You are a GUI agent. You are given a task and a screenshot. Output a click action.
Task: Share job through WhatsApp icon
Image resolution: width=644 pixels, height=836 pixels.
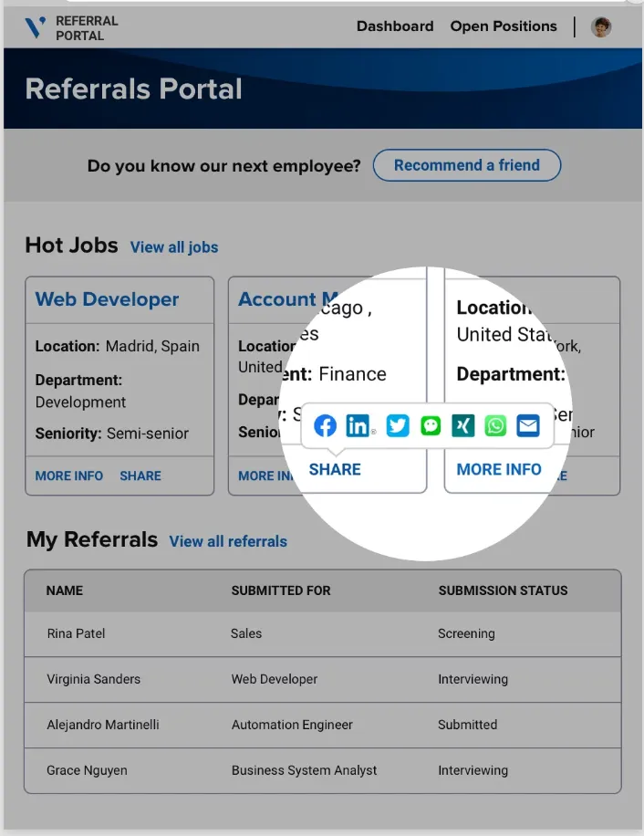coord(495,425)
